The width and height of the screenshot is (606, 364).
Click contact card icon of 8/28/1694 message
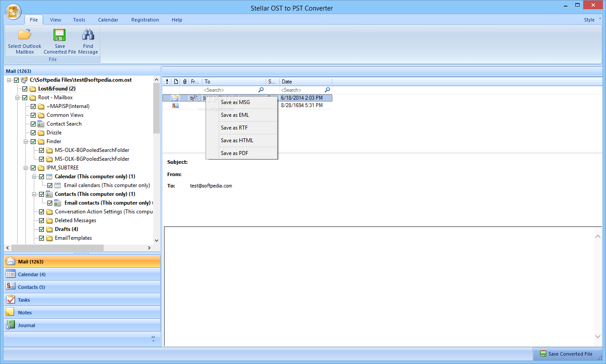175,105
